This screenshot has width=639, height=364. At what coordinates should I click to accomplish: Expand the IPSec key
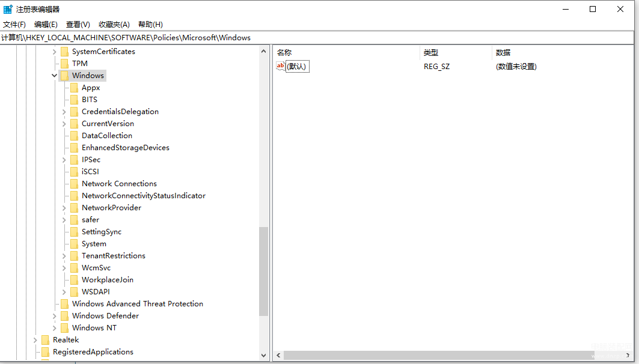click(x=64, y=160)
